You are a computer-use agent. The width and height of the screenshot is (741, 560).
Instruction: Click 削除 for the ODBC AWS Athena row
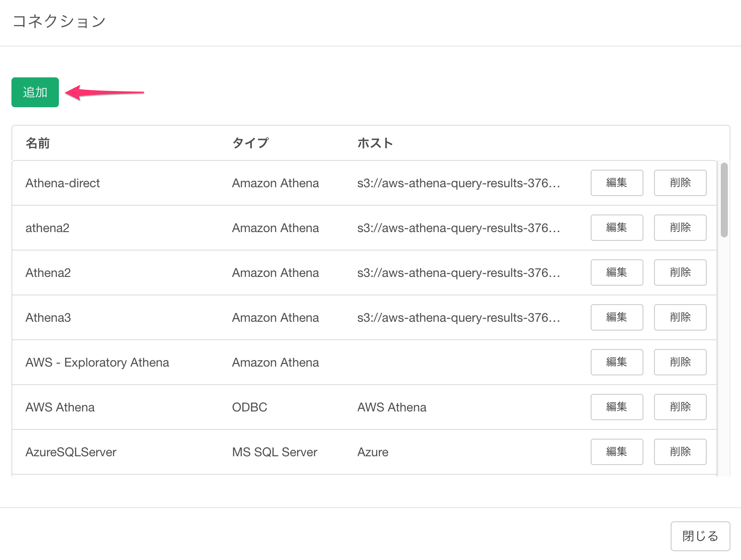(680, 407)
